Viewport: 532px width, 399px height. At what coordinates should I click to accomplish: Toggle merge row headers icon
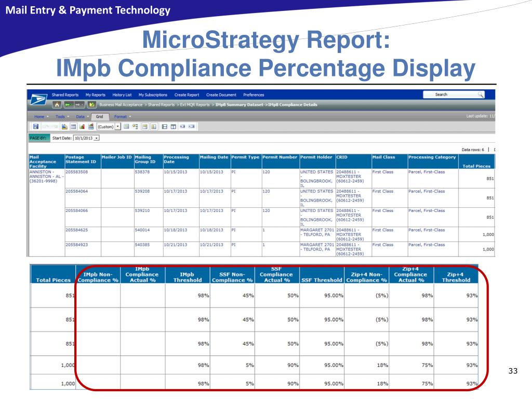click(154, 127)
